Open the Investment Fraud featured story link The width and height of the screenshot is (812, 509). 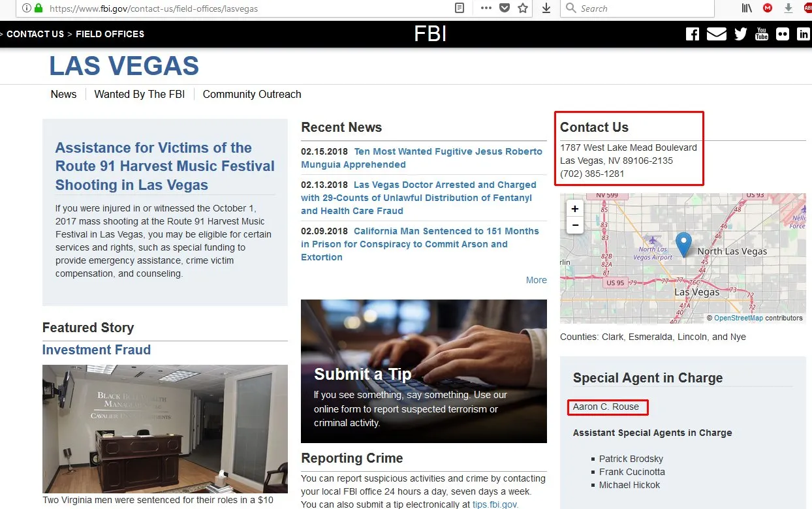[x=97, y=350]
